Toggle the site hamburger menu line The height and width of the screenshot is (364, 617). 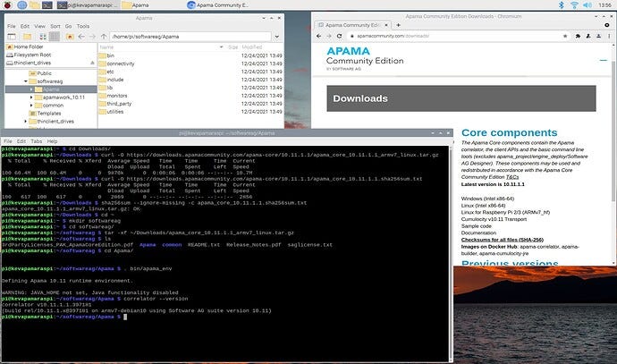pyautogui.click(x=604, y=61)
